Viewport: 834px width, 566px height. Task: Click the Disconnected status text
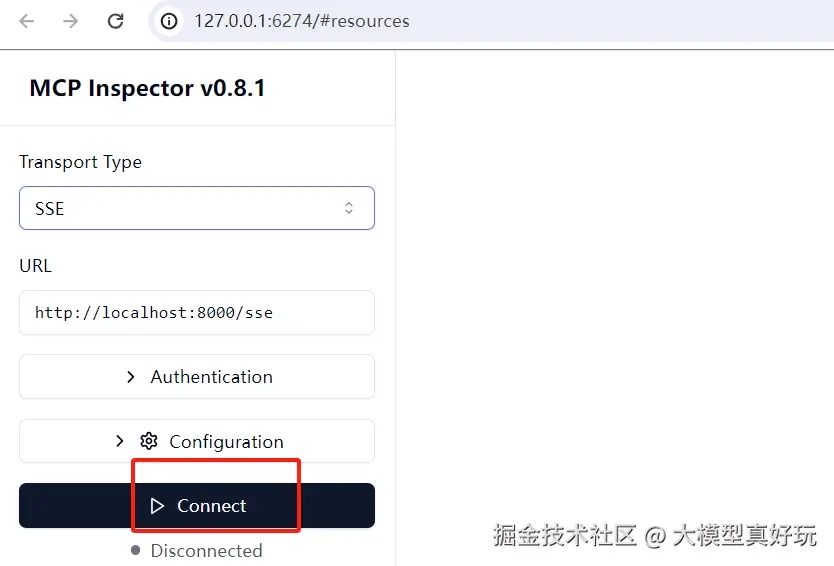tap(206, 551)
